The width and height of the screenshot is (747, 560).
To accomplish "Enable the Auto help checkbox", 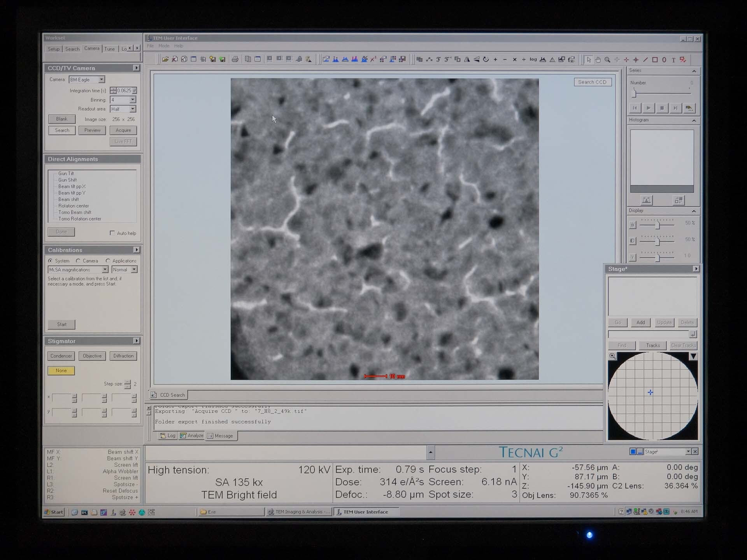I will coord(112,233).
